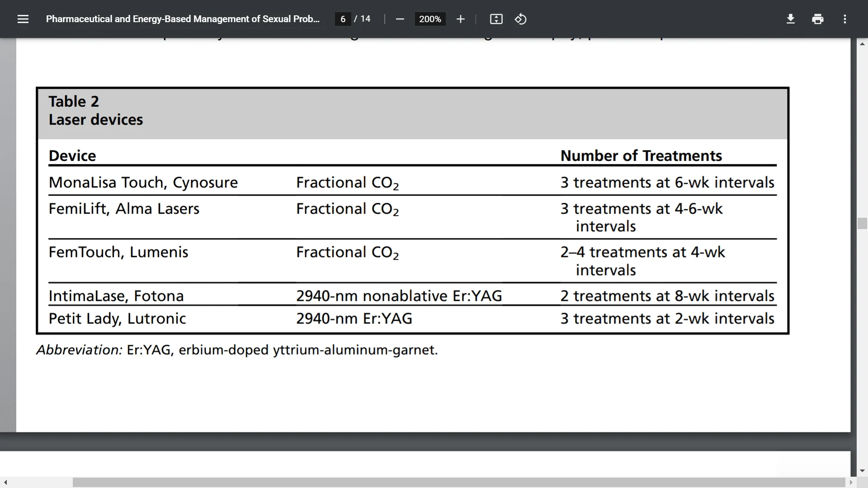Click the page number field showing 6
Viewport: 868px width, 488px height.
tap(343, 19)
